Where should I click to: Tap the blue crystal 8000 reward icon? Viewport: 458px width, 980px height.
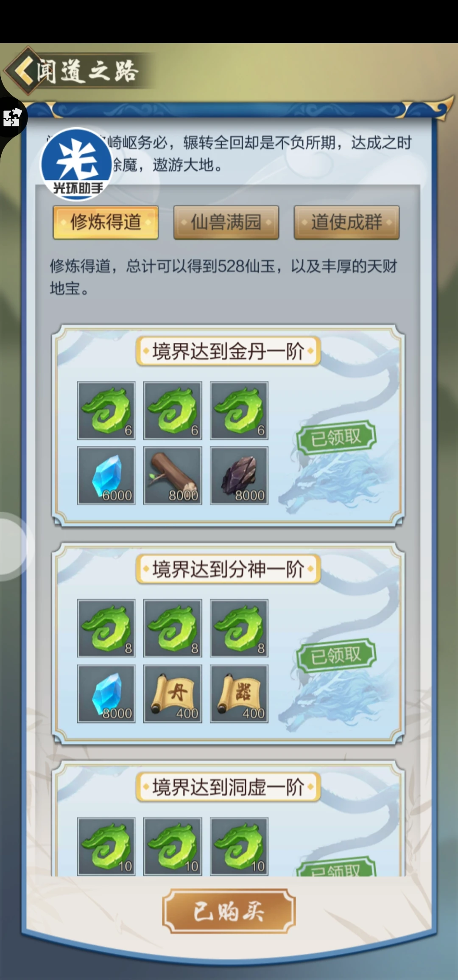pos(106,694)
